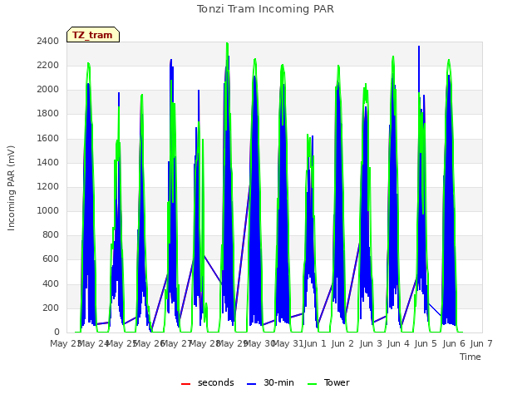
Task: Click the 0 y-axis tick label
Action: pyautogui.click(x=57, y=332)
